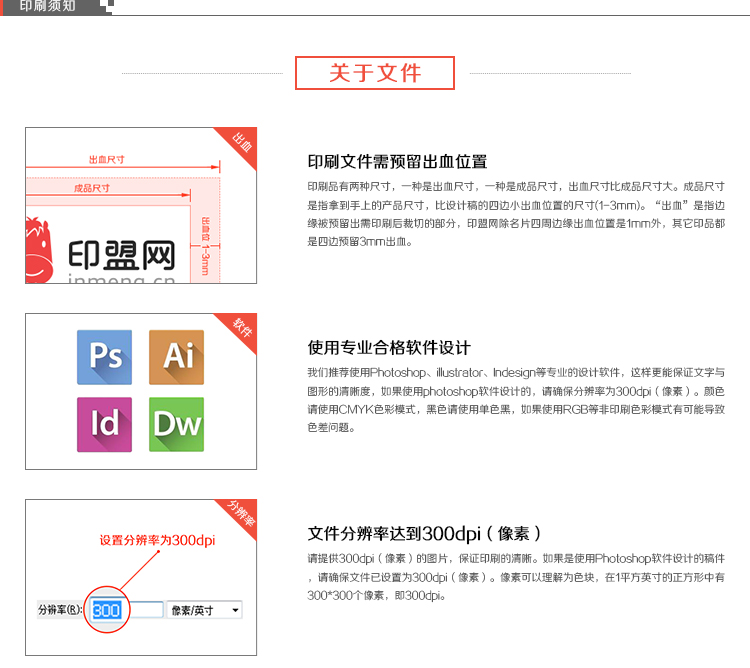The height and width of the screenshot is (668, 750).
Task: Click the 分辨率(R): field label
Action: click(x=59, y=610)
